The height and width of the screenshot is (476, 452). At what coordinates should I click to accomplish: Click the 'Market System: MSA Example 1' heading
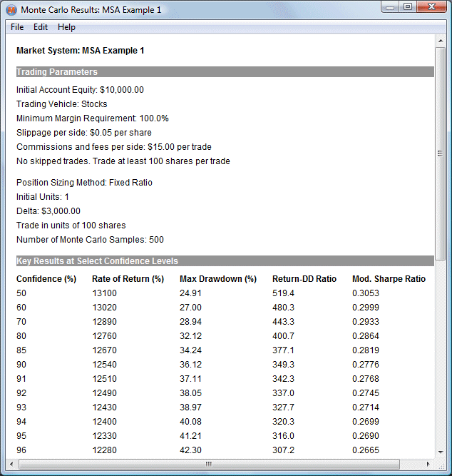[x=80, y=51]
